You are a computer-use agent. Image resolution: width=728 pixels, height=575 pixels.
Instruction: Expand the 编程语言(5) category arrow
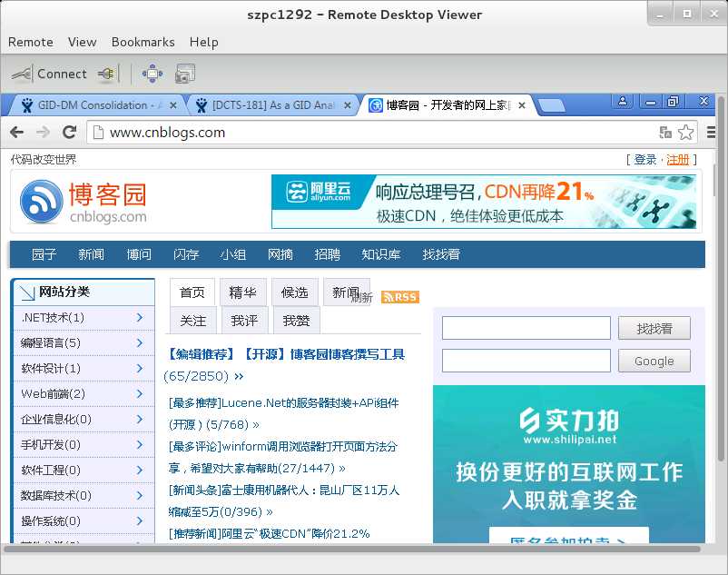(x=140, y=343)
